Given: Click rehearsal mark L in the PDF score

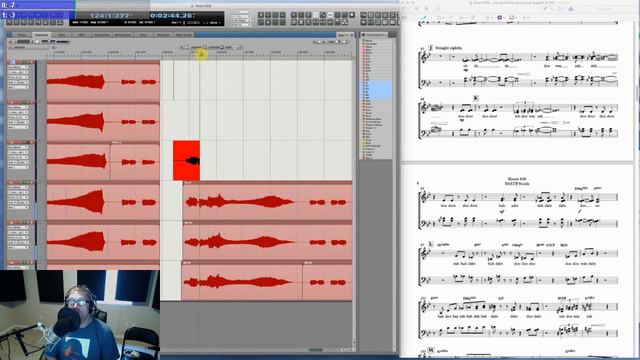Looking at the screenshot, I should tap(431, 244).
